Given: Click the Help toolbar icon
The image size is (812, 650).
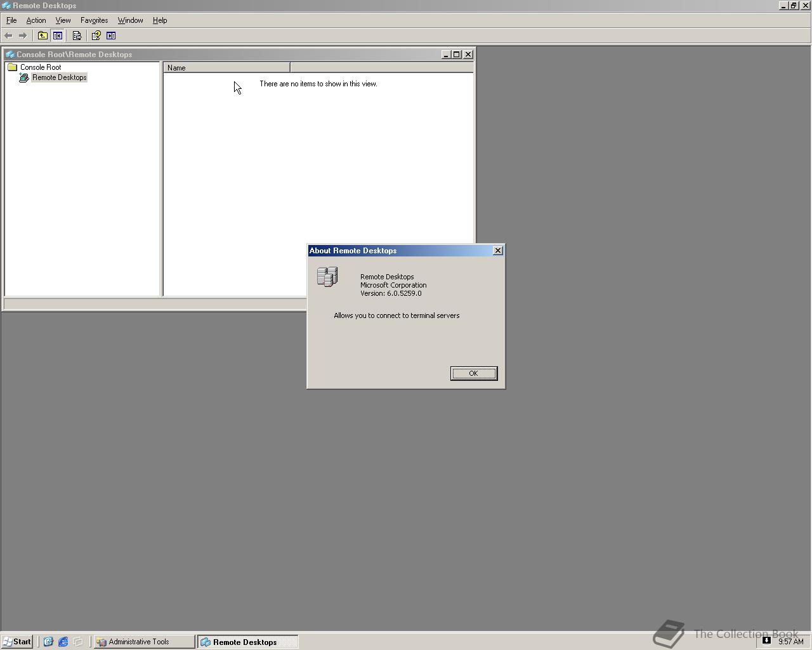Looking at the screenshot, I should point(96,36).
